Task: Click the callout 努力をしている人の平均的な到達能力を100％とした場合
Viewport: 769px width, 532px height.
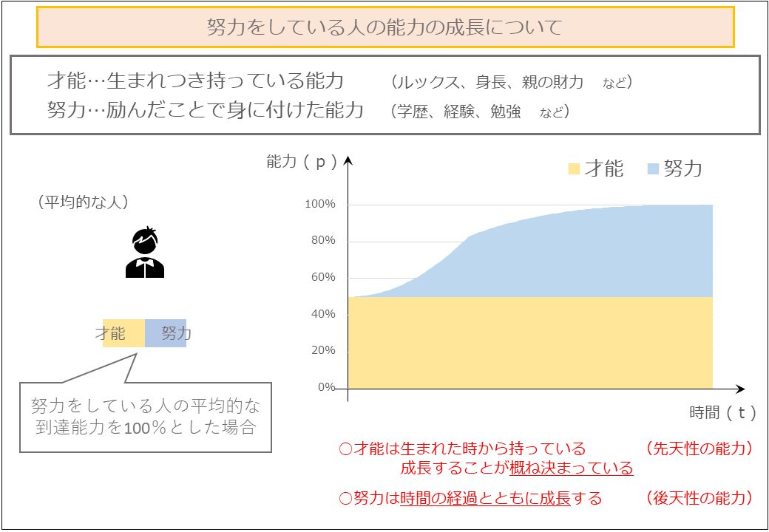Action: (x=146, y=417)
